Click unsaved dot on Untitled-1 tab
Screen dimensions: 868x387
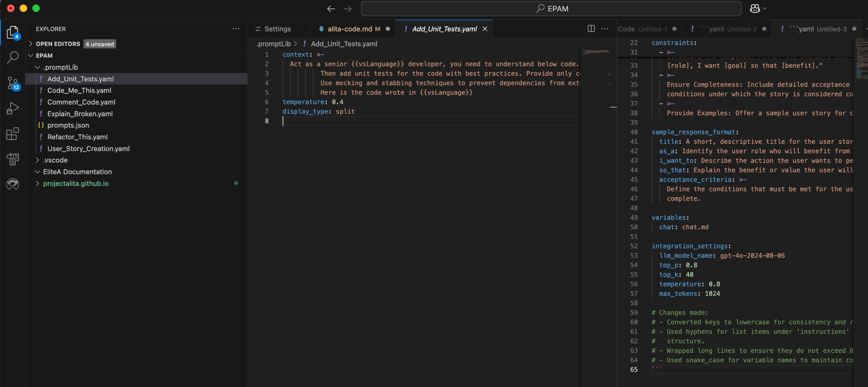674,29
